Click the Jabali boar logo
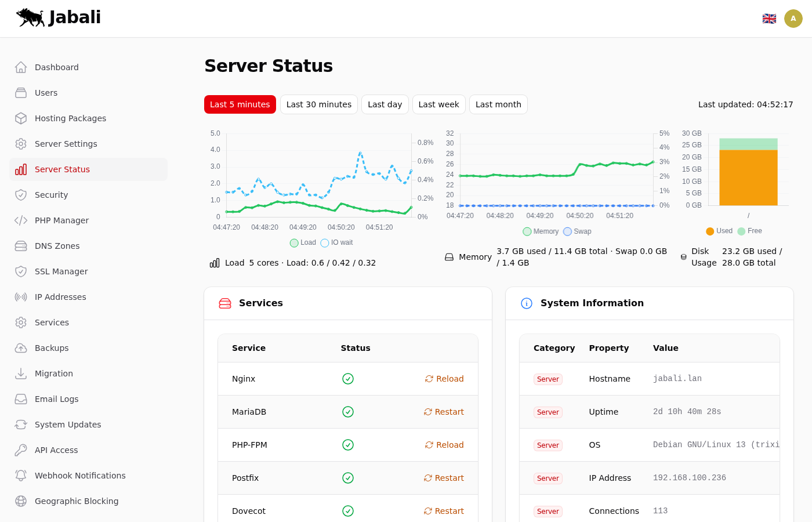Screen dimensions: 812x522 click(31, 17)
